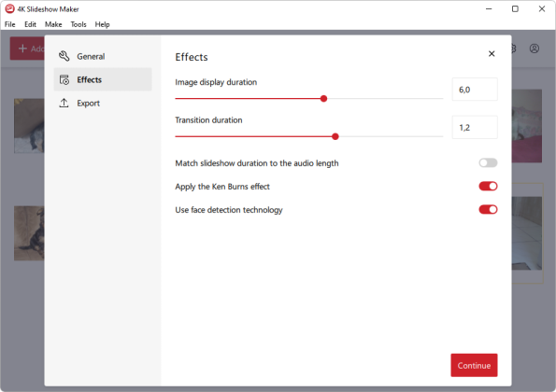Screen dimensions: 556x392
Task: Click the unfilled right part of Image display duration track
Action: [x=385, y=98]
